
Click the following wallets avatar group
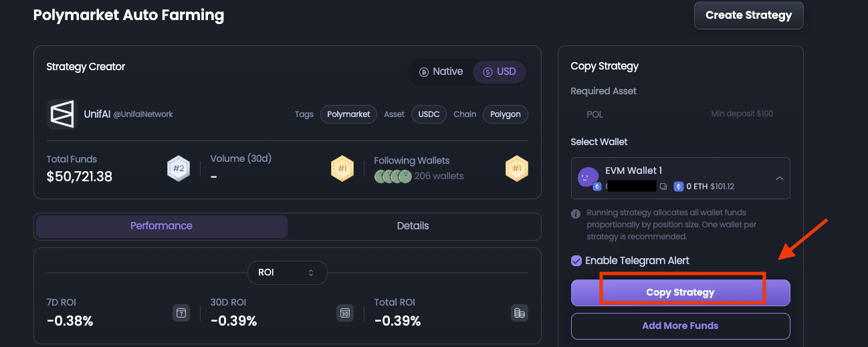click(393, 177)
